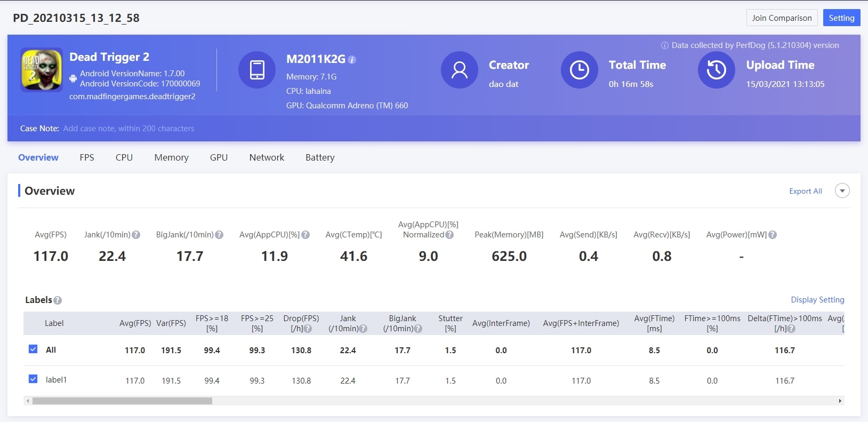Open help icon in Jank table column header
Screen dimensions: 868x422
[363, 329]
